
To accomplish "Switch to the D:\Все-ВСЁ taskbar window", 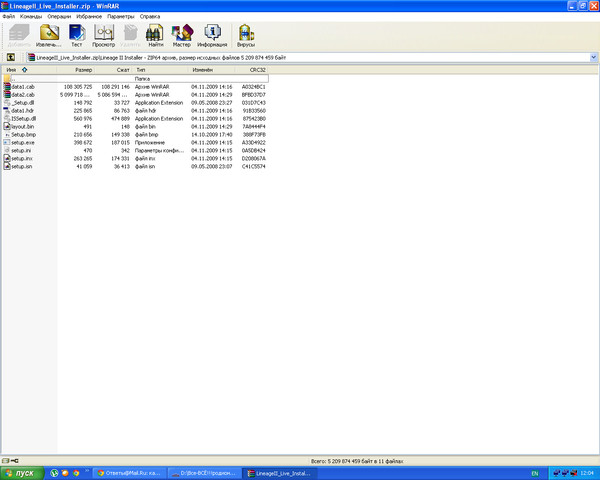I will click(x=205, y=473).
